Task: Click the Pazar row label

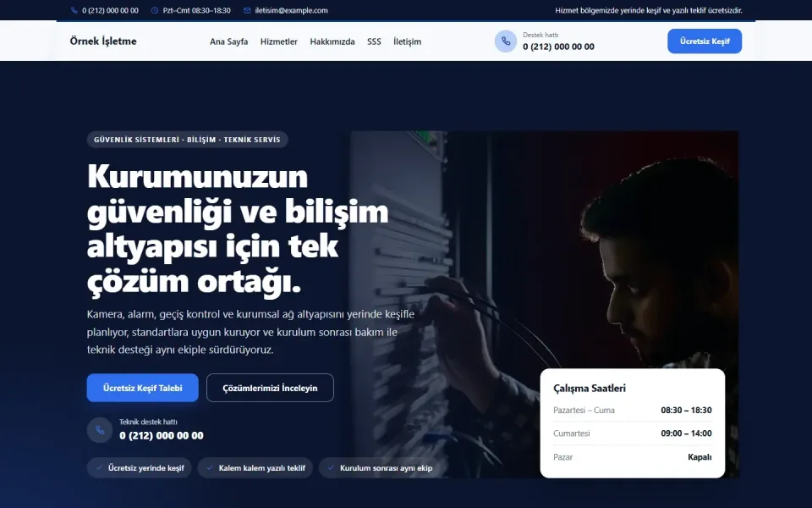Action: coord(563,457)
